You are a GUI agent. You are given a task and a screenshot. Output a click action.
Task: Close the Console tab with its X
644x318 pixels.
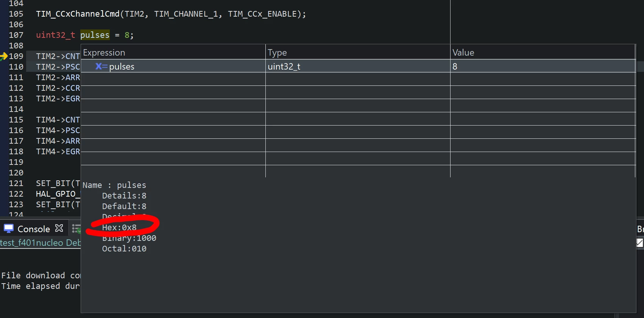point(59,228)
